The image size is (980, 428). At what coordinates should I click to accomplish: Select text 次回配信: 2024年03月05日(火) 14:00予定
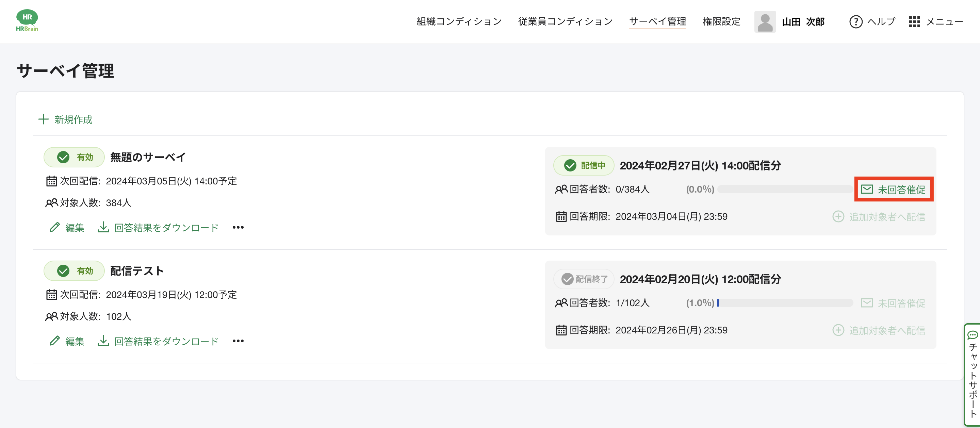(x=148, y=181)
